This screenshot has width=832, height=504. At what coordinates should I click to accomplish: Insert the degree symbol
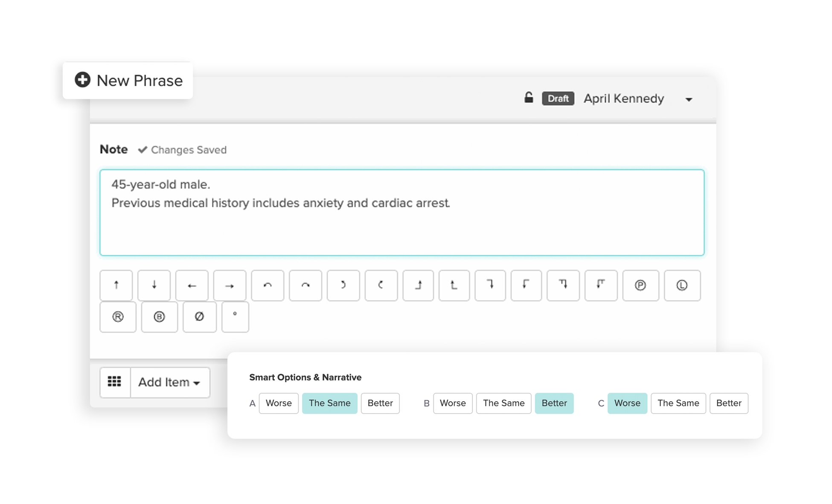pyautogui.click(x=235, y=316)
